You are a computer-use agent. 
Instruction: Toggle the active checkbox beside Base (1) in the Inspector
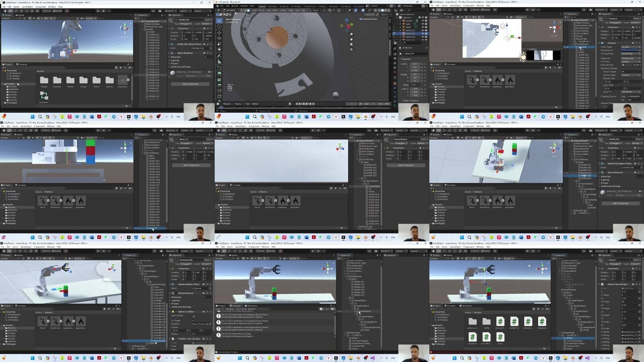pyautogui.click(x=177, y=139)
